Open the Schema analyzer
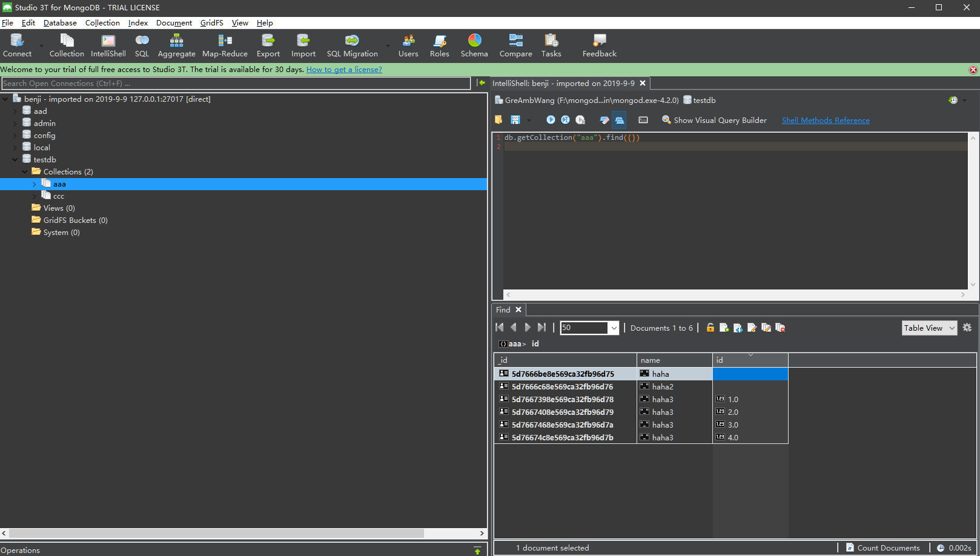 coord(474,45)
